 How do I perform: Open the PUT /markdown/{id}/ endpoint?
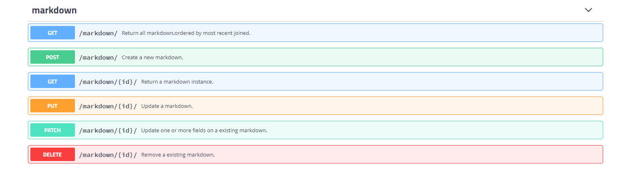click(x=316, y=106)
